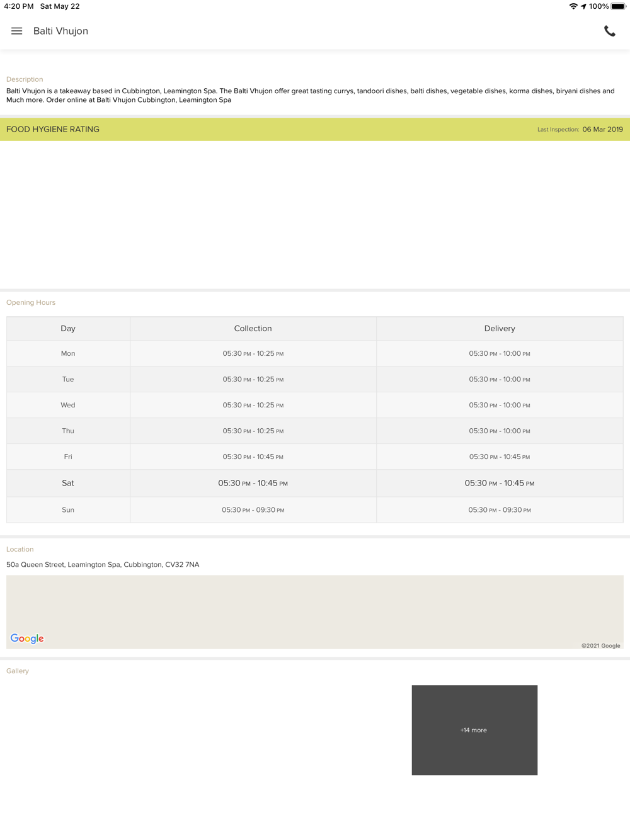Tap the Description heading

coord(25,79)
